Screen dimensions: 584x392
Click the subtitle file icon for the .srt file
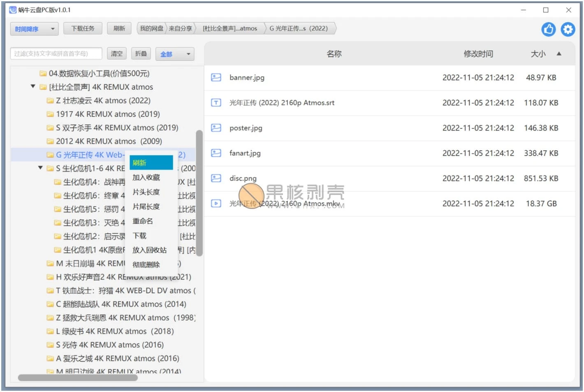coord(216,102)
